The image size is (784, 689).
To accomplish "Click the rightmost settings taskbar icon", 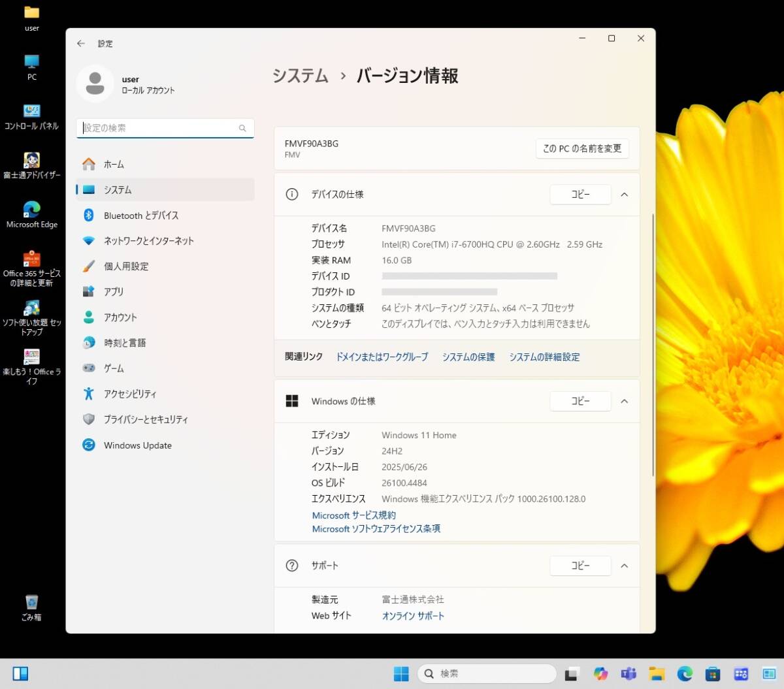I will pyautogui.click(x=769, y=673).
